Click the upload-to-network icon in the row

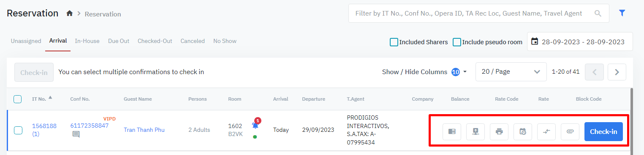(x=476, y=131)
